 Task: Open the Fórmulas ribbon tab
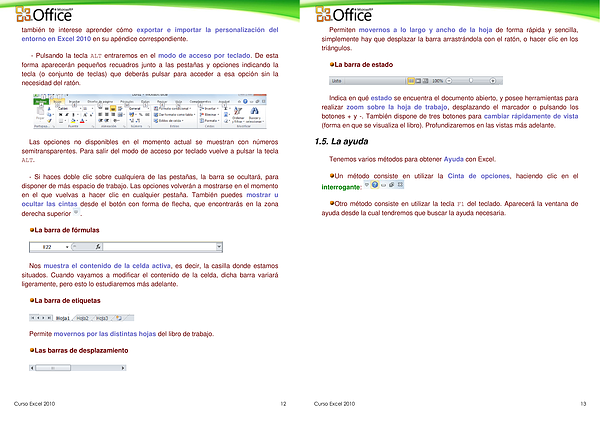(x=127, y=101)
